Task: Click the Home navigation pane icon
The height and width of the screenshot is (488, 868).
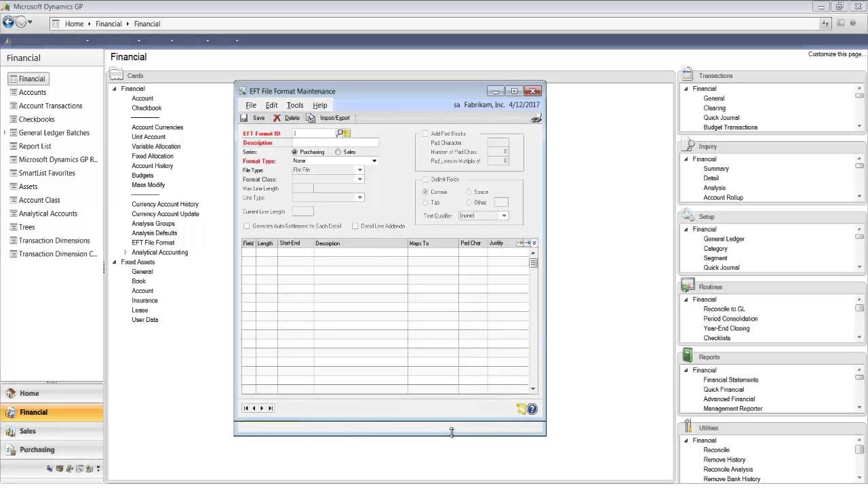Action: pos(11,393)
